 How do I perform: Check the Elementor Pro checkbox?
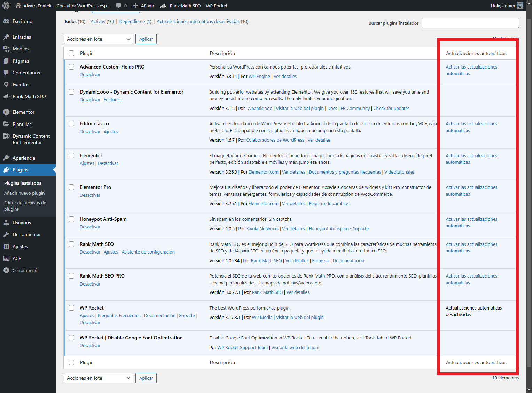[71, 187]
